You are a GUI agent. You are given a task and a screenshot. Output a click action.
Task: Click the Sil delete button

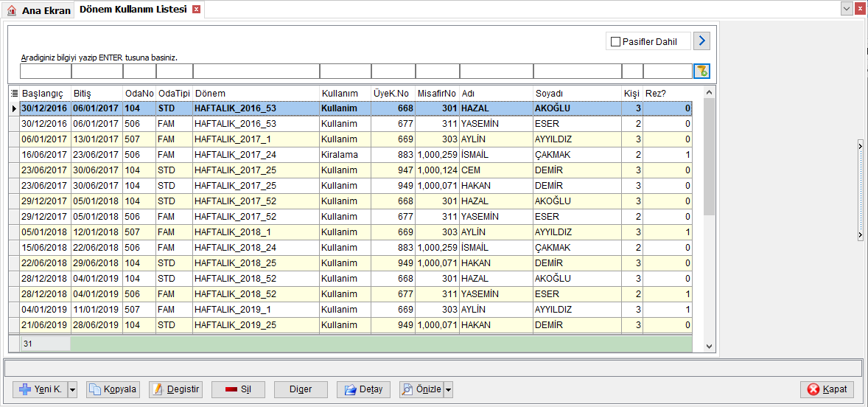pos(238,389)
